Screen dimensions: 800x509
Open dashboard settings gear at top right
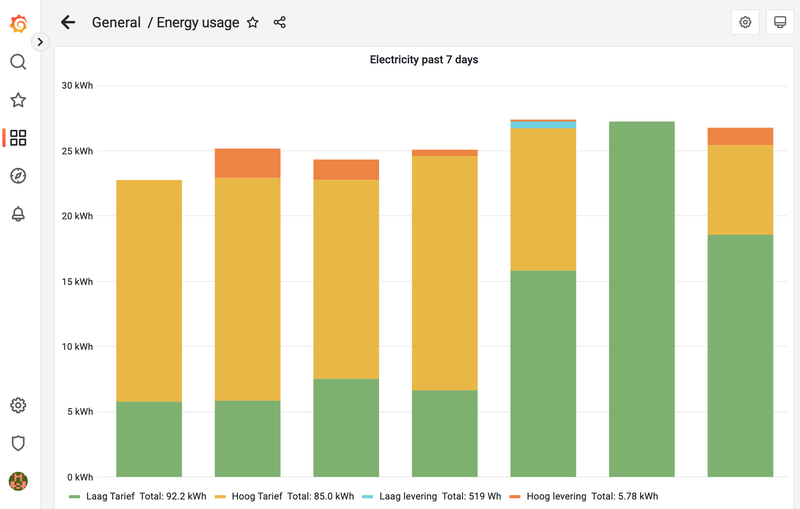pos(745,22)
